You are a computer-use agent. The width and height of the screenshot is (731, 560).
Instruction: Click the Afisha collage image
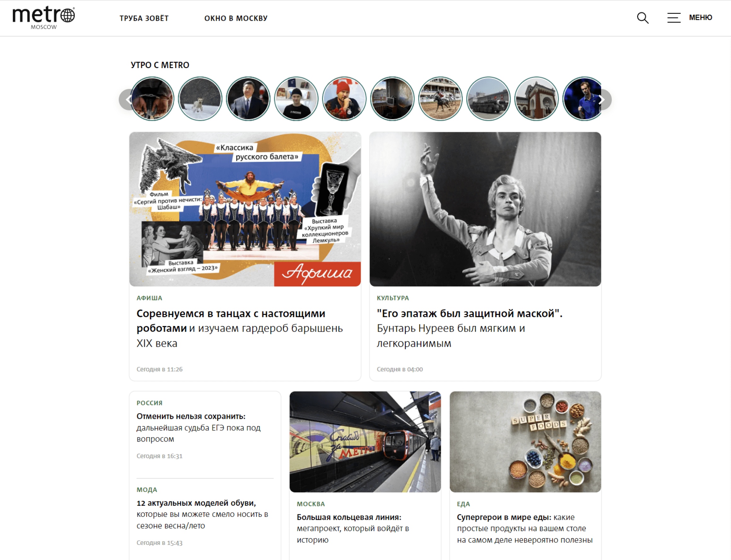[x=245, y=209]
